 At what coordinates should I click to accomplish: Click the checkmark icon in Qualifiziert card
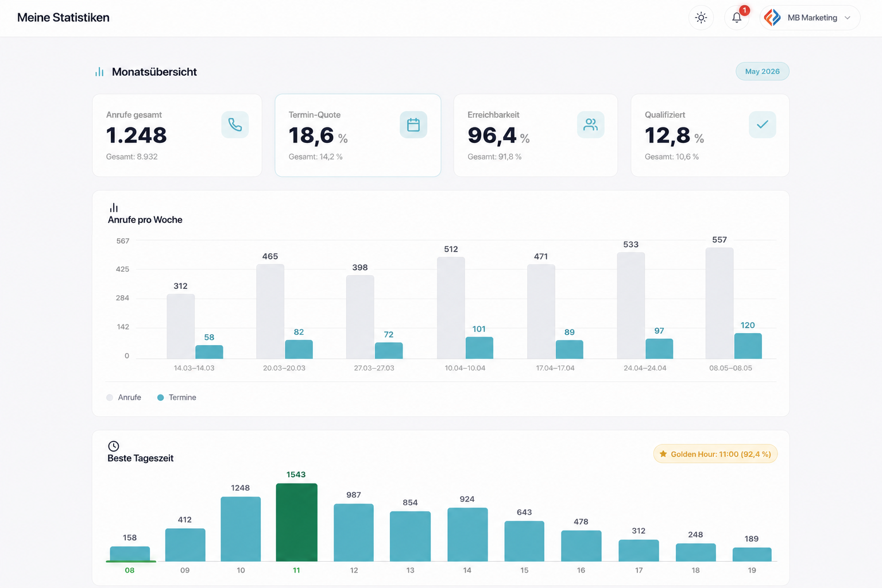click(763, 125)
